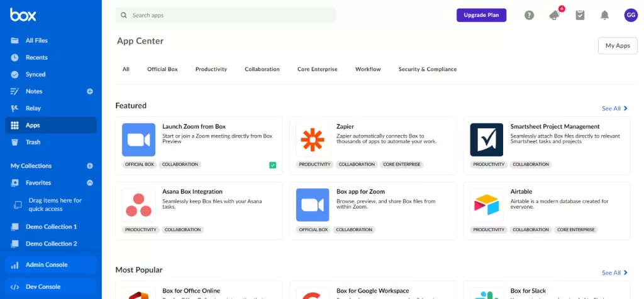Open Launch Zoom from Box title
Screen dimensions: 644x299
click(194, 127)
